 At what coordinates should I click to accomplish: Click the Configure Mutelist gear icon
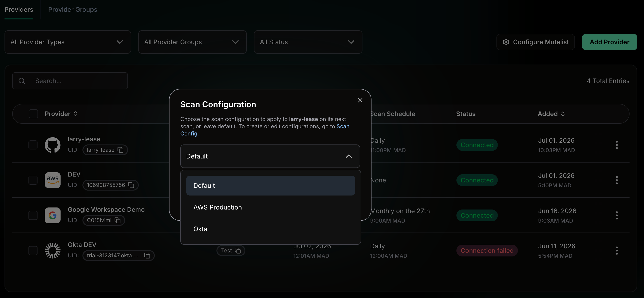coord(506,42)
